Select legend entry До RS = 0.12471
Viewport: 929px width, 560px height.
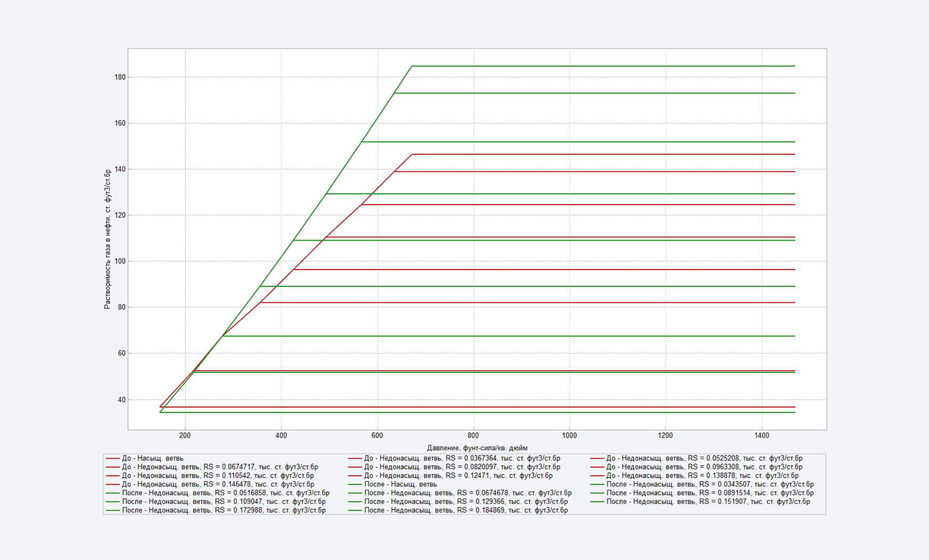[450, 476]
